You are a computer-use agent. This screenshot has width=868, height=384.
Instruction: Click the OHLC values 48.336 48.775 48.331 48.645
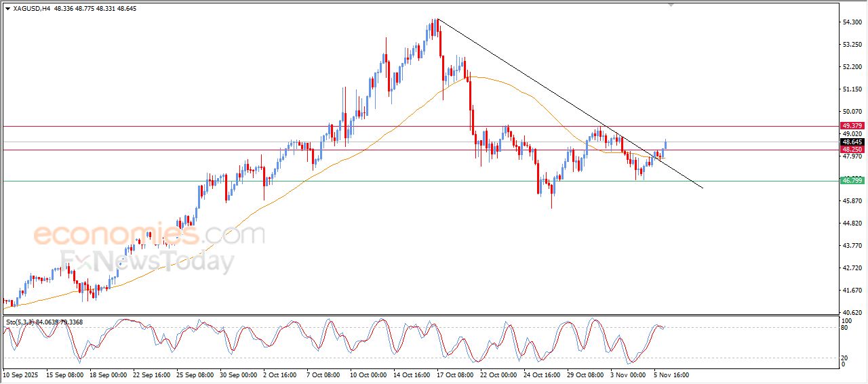click(94, 9)
